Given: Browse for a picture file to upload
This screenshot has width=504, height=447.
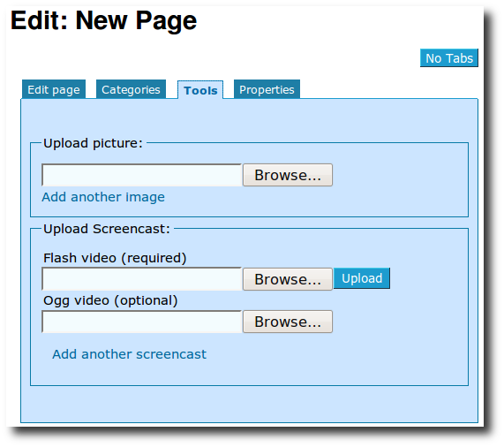Looking at the screenshot, I should click(x=288, y=175).
